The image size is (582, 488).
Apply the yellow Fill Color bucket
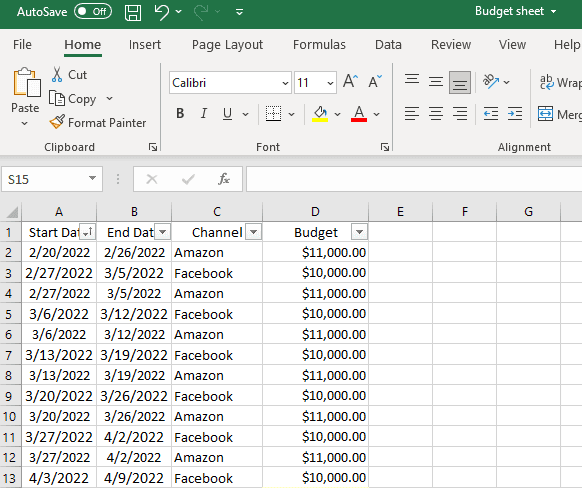[320, 114]
